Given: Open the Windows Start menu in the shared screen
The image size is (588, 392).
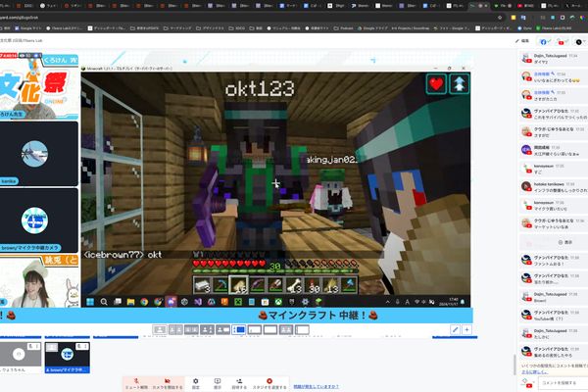Looking at the screenshot, I should (90, 302).
